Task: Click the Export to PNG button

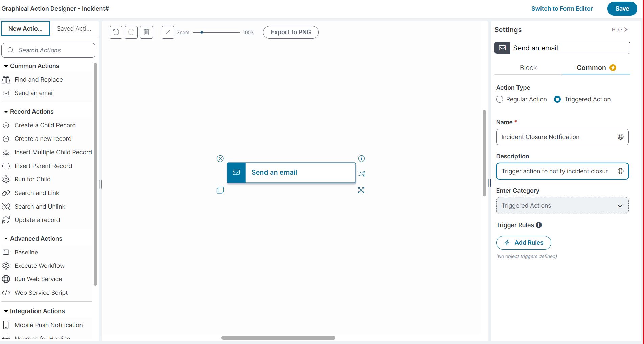Action: pos(290,32)
